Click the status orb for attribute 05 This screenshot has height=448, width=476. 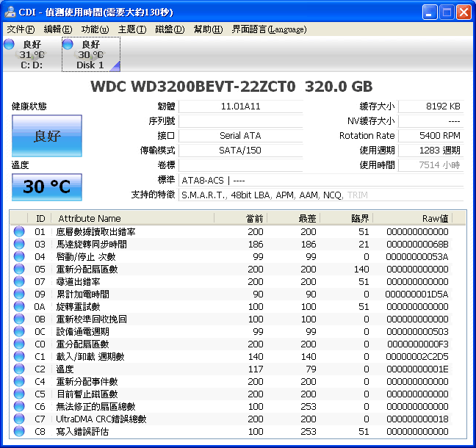pos(19,269)
